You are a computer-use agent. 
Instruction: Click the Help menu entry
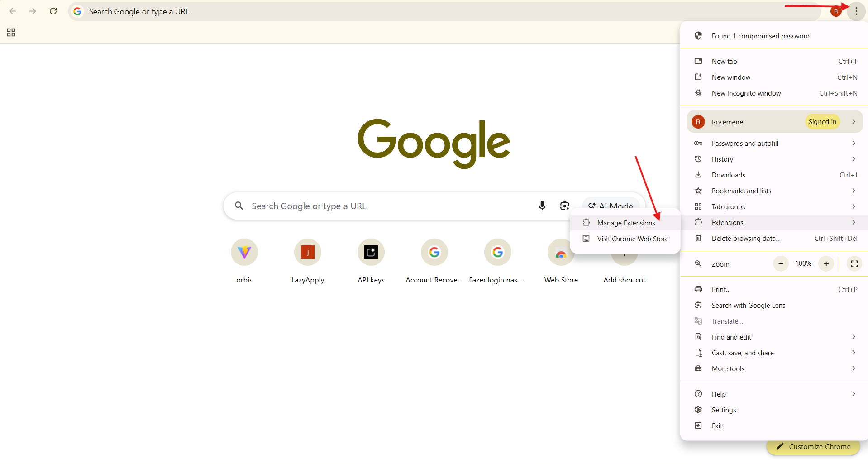click(775, 394)
